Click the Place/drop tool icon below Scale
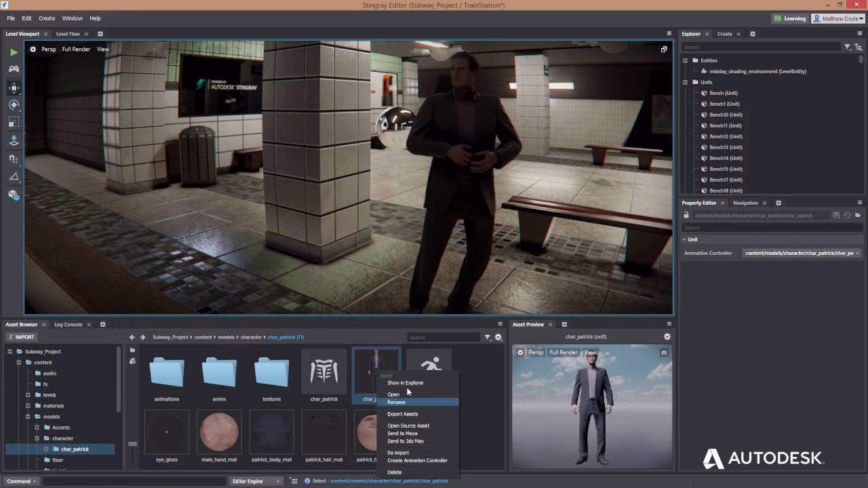The width and height of the screenshot is (868, 488). pyautogui.click(x=14, y=141)
